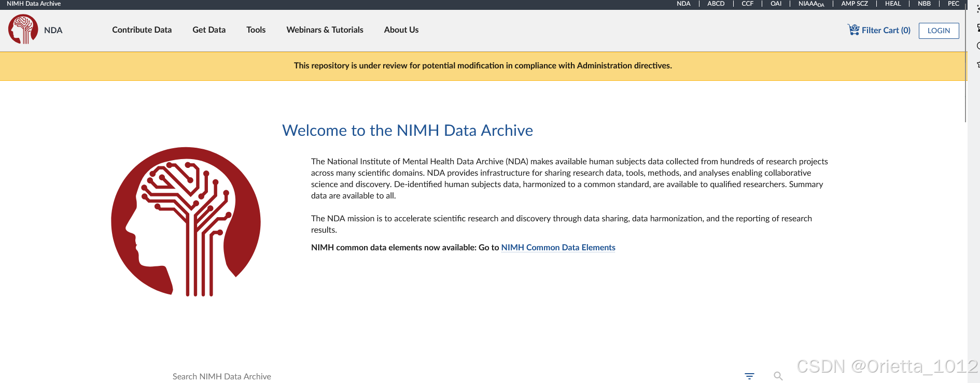Visit the NIAAA DA link

[x=811, y=4]
